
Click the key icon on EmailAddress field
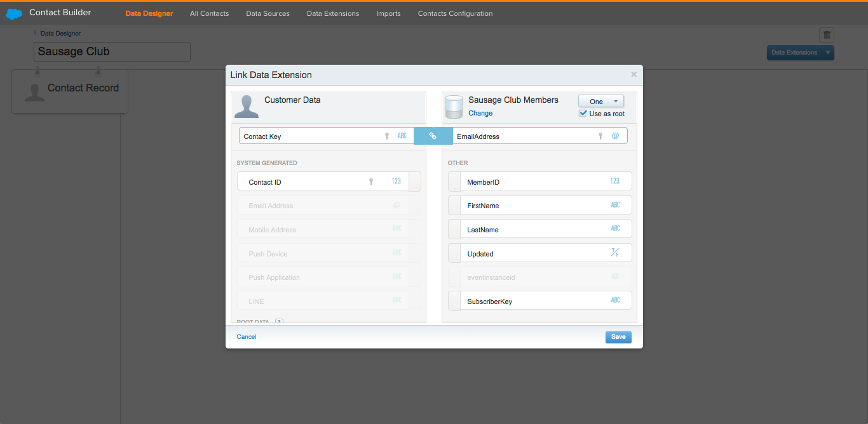(x=600, y=136)
